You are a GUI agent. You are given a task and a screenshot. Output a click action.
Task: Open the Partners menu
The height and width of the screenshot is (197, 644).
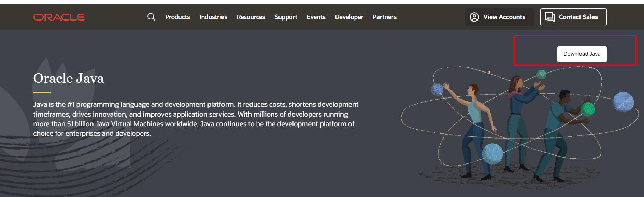coord(385,17)
